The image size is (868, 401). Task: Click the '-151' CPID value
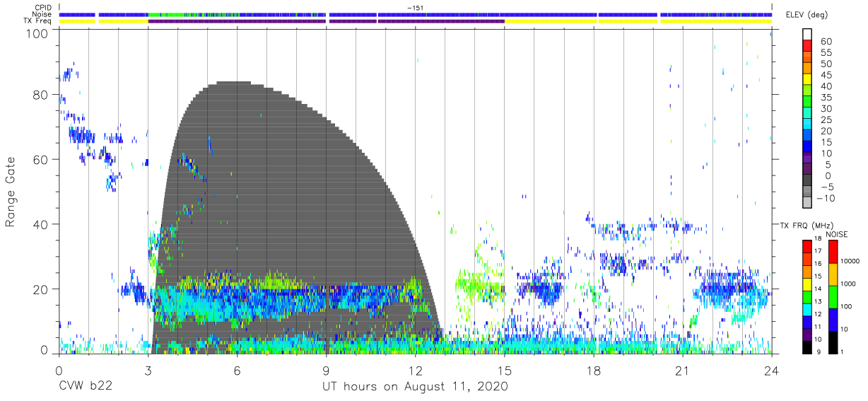point(415,7)
